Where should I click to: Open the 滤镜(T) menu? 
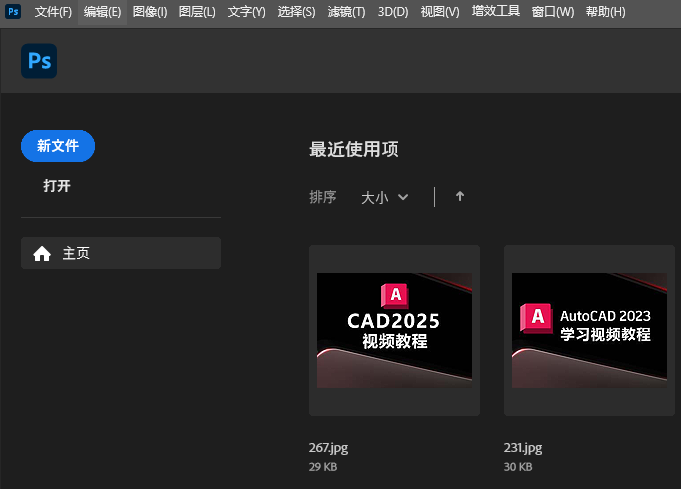point(346,12)
